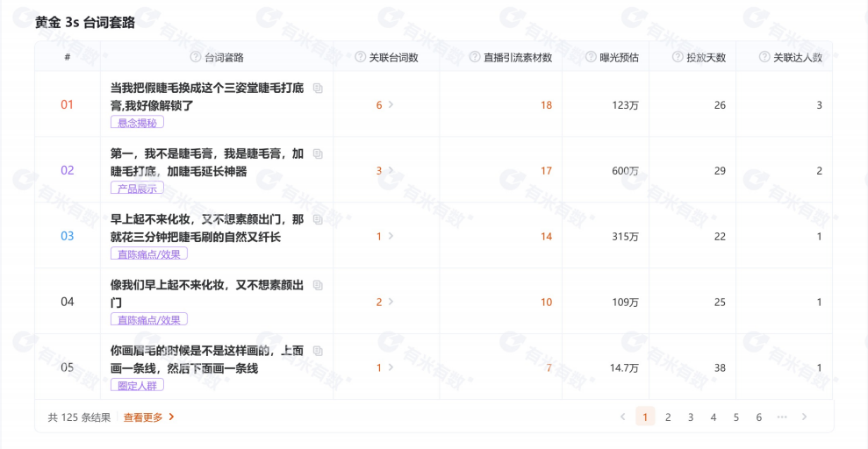Click help icon beside 关联台词数 header
Screen dimensions: 868x449
point(361,57)
